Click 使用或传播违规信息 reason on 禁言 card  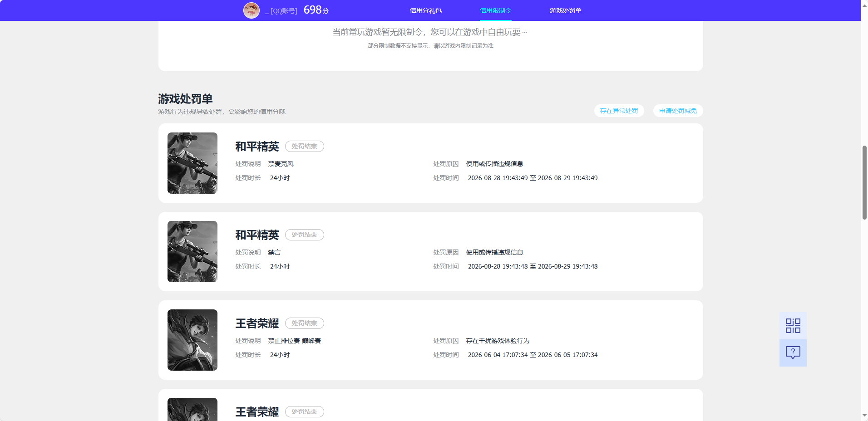pos(494,252)
